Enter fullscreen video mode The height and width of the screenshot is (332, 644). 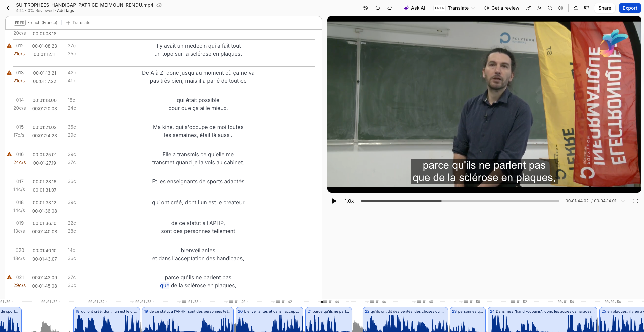click(635, 201)
